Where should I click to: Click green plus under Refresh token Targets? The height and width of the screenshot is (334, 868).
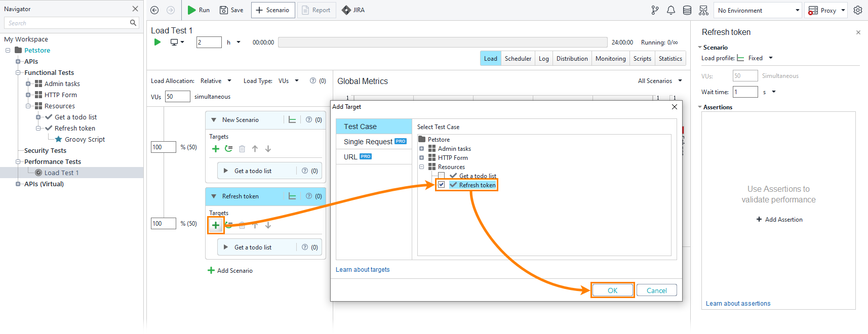coord(216,225)
